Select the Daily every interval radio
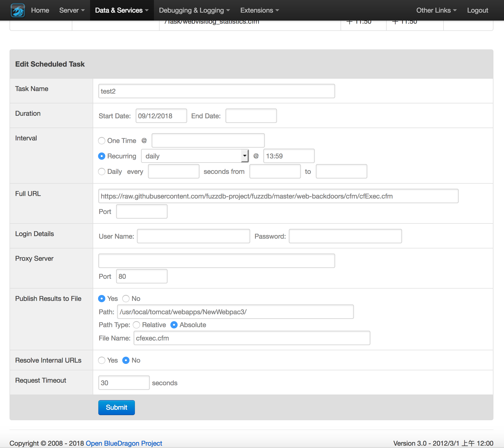 click(102, 172)
